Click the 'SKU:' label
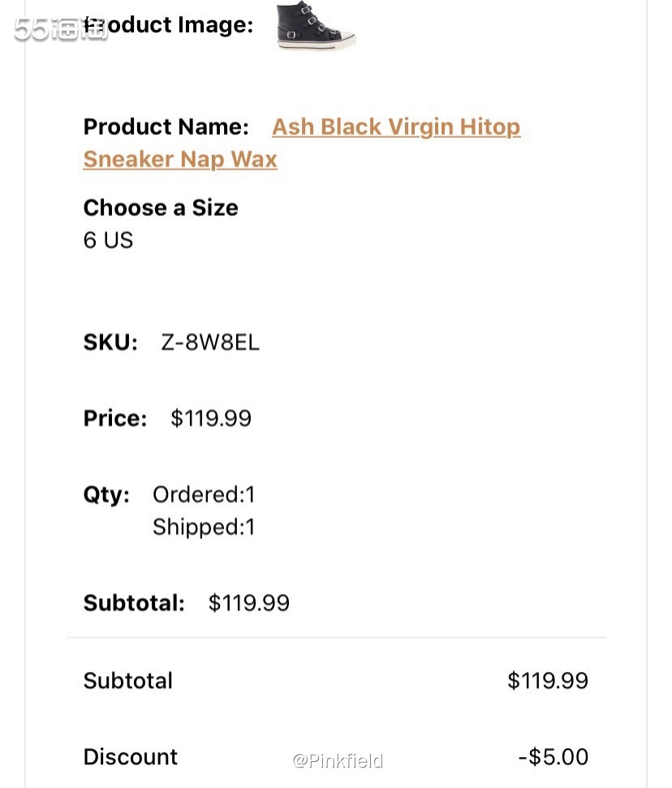 tap(110, 342)
